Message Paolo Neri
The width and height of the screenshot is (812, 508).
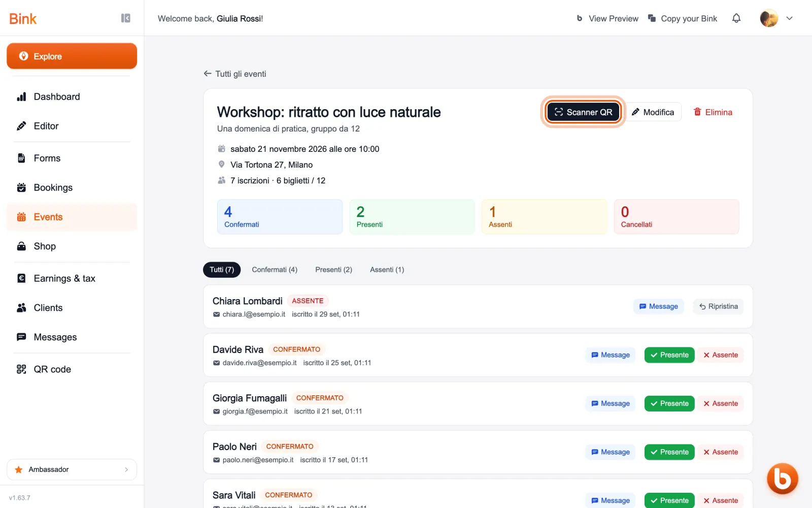611,452
